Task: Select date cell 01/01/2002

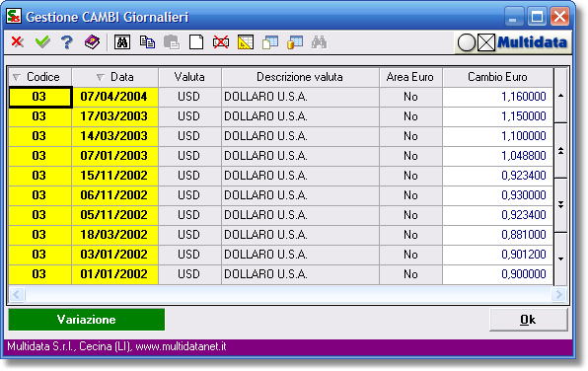Action: point(114,274)
